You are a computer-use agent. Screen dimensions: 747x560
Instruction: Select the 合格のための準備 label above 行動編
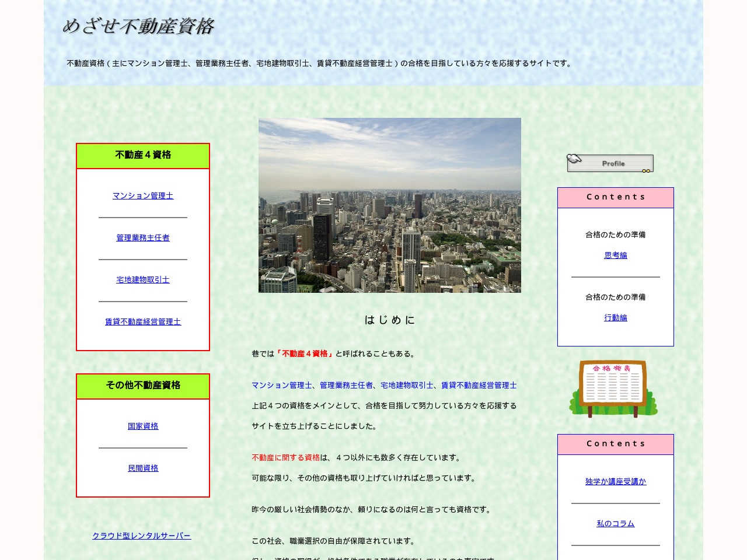616,297
